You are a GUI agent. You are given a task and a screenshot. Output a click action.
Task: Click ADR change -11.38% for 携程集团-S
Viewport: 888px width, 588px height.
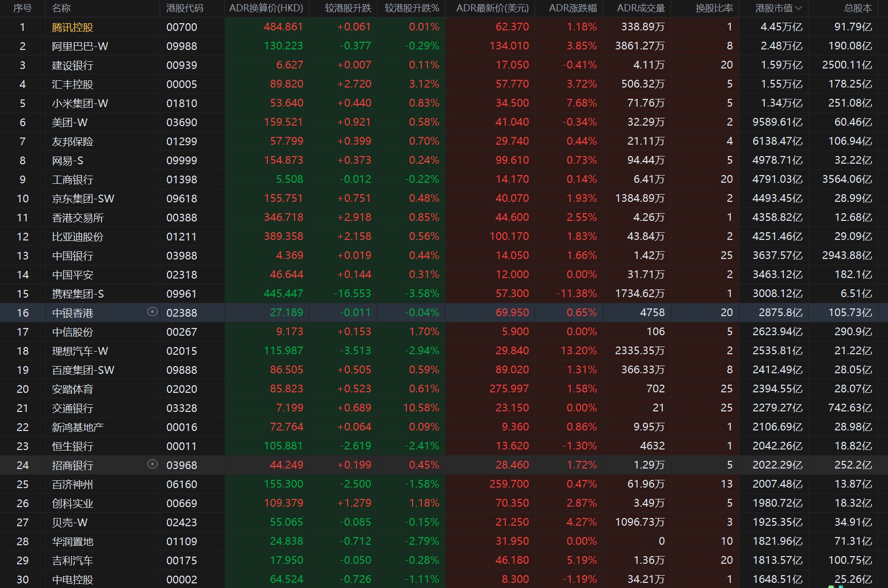(x=576, y=293)
